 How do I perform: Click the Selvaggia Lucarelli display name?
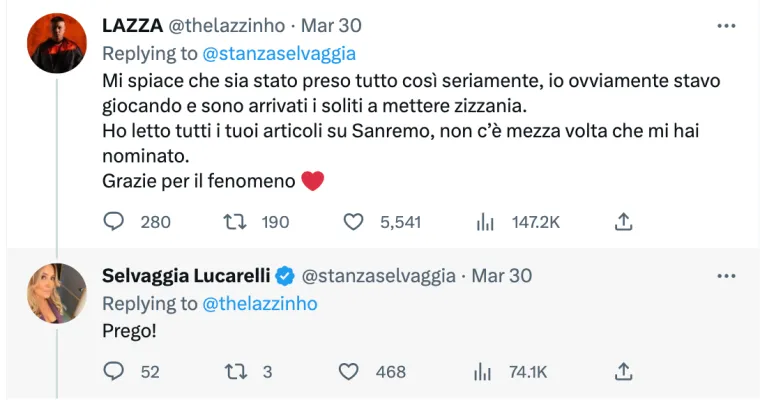187,276
